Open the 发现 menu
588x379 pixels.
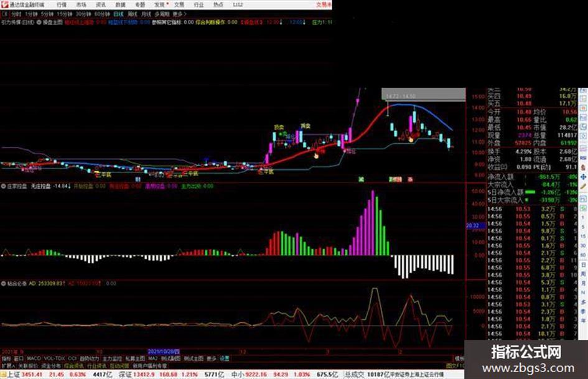[x=160, y=5]
